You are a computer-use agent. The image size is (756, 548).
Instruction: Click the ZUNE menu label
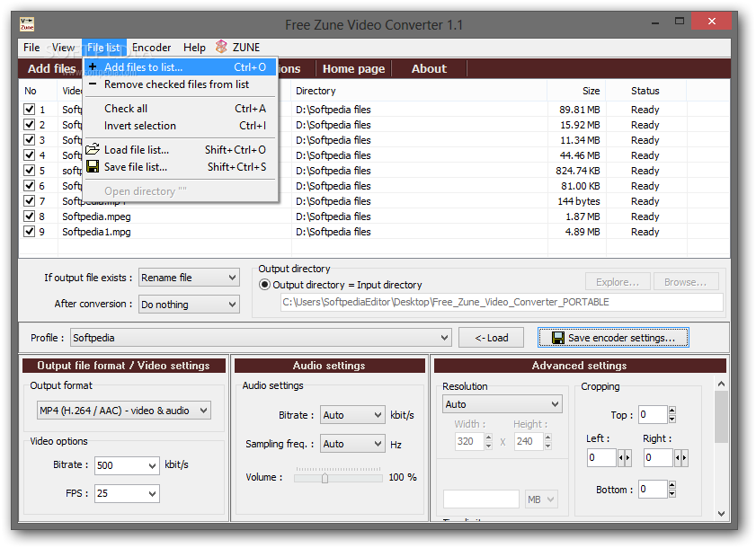(246, 48)
